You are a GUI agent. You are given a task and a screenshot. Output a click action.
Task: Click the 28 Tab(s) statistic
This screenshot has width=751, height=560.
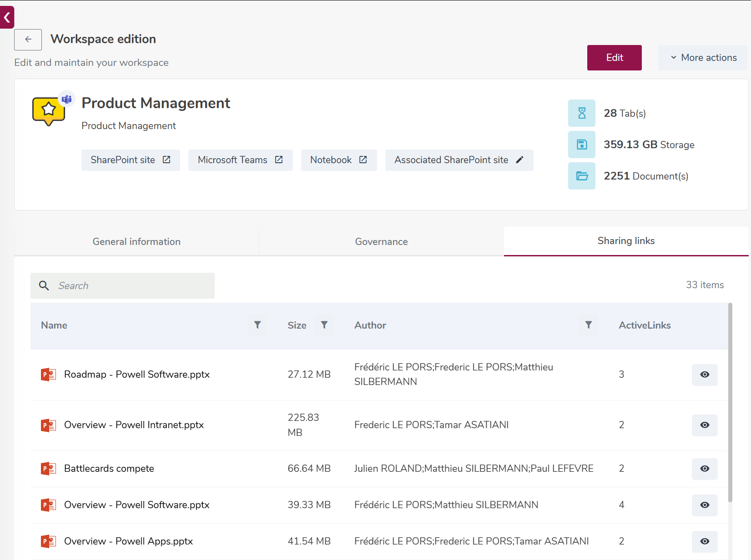point(625,113)
